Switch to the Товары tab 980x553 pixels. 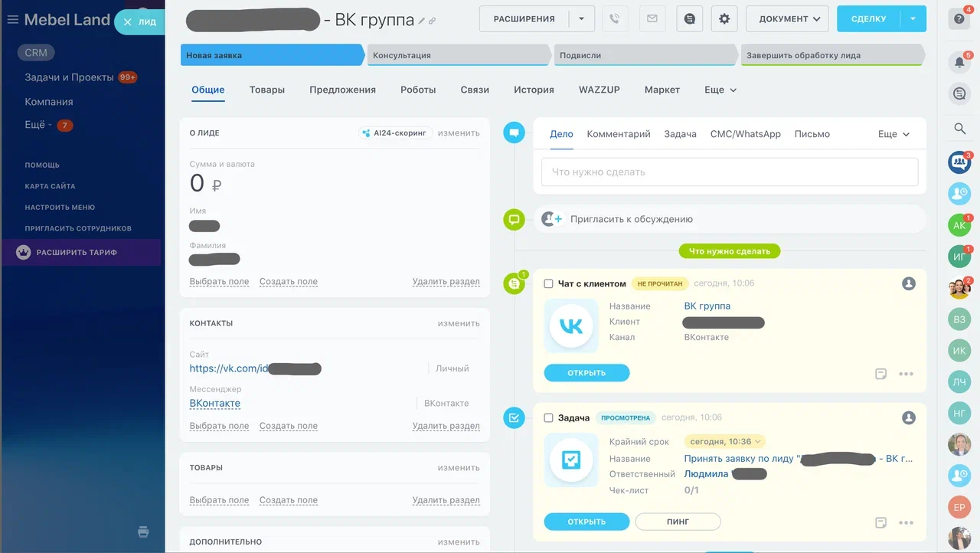coord(266,90)
